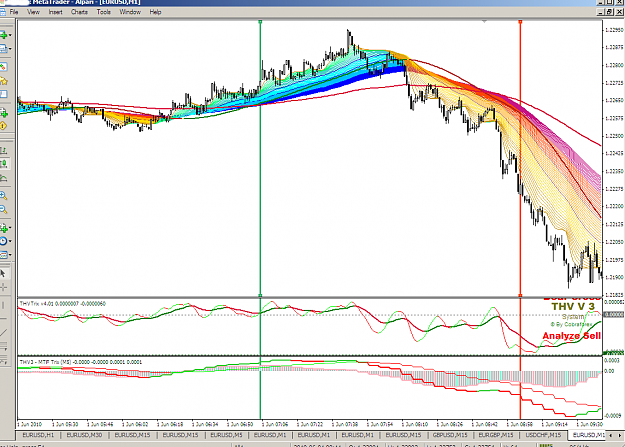Open the Navigator star icon
The image size is (625, 447).
[x=4, y=81]
